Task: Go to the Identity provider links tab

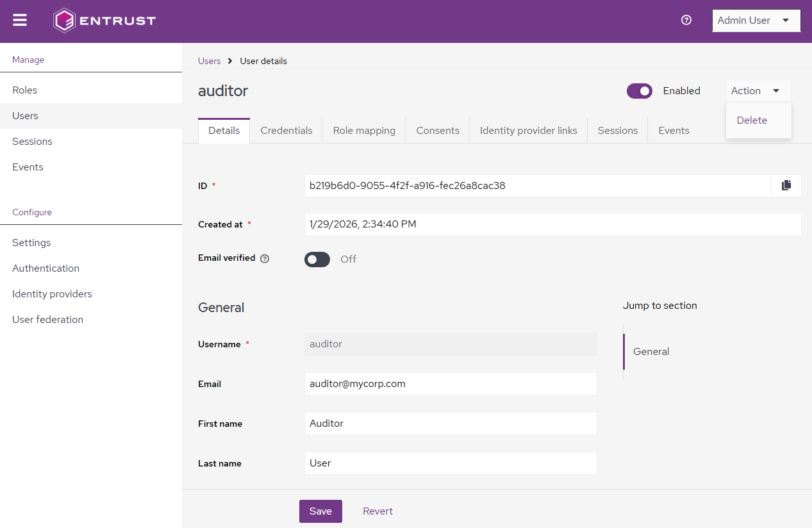Action: pyautogui.click(x=528, y=131)
